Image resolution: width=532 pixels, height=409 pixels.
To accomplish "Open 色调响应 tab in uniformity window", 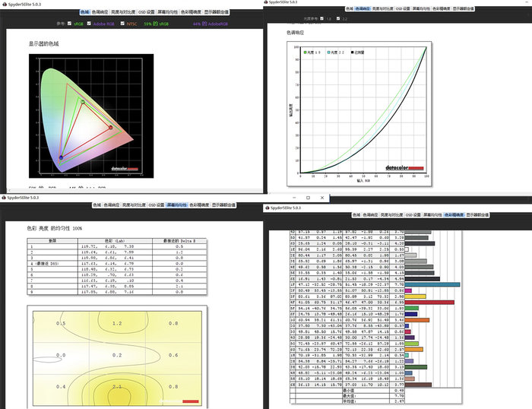I will 112,205.
